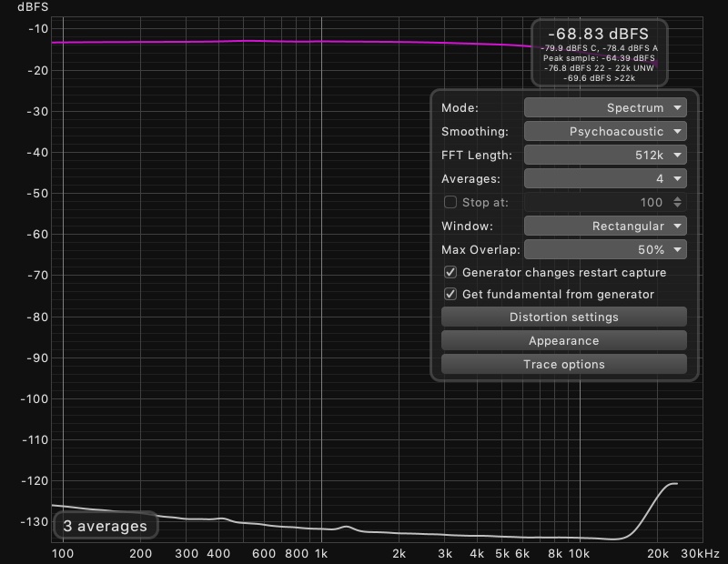Click the Appearance button
This screenshot has width=728, height=564.
click(563, 341)
